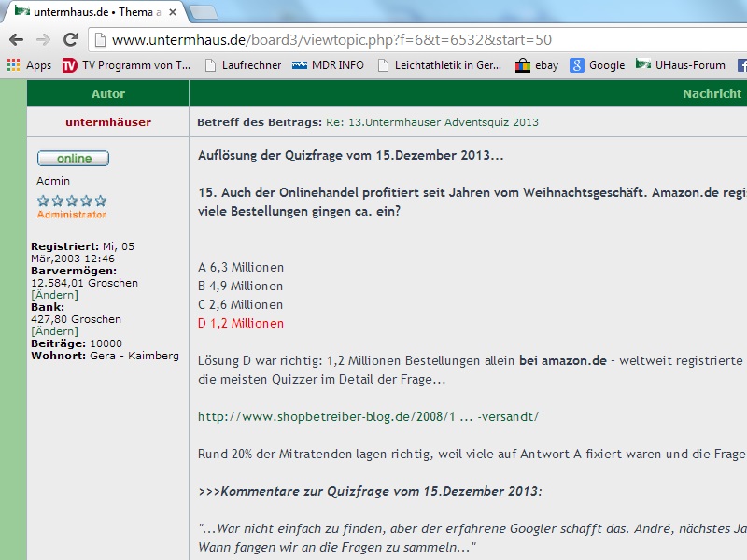Open a new tab via the blank tab button
Screen dimensions: 747x560
204,12
